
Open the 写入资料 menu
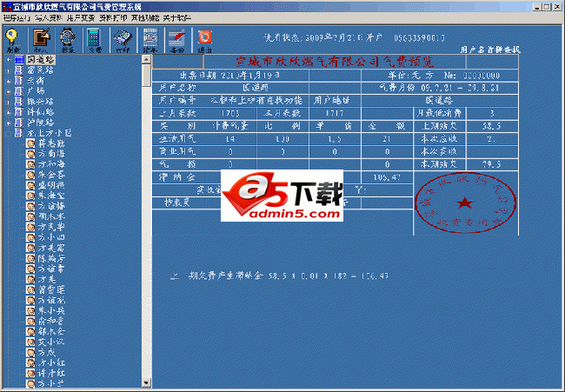click(49, 17)
